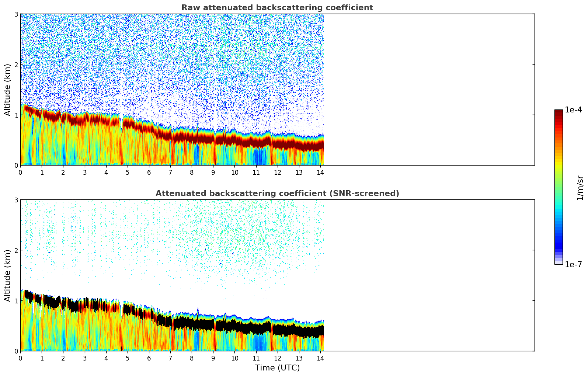Screen dimensions: 588x376
Task: Click time tick "13" under the top plot
Action: pos(299,172)
